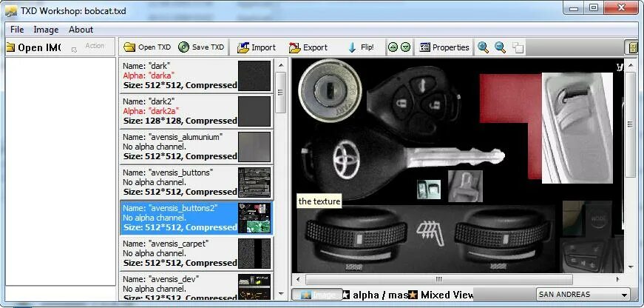644x308 pixels.
Task: Save the TXD file
Action: (x=201, y=47)
